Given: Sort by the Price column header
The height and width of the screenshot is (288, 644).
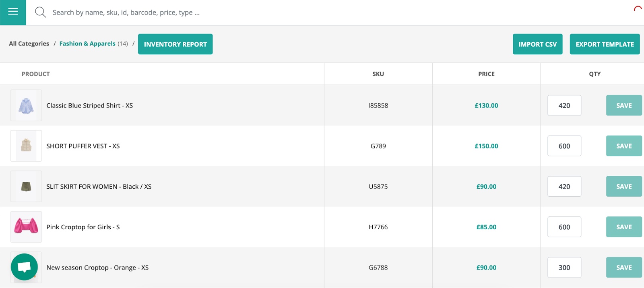Looking at the screenshot, I should point(486,74).
